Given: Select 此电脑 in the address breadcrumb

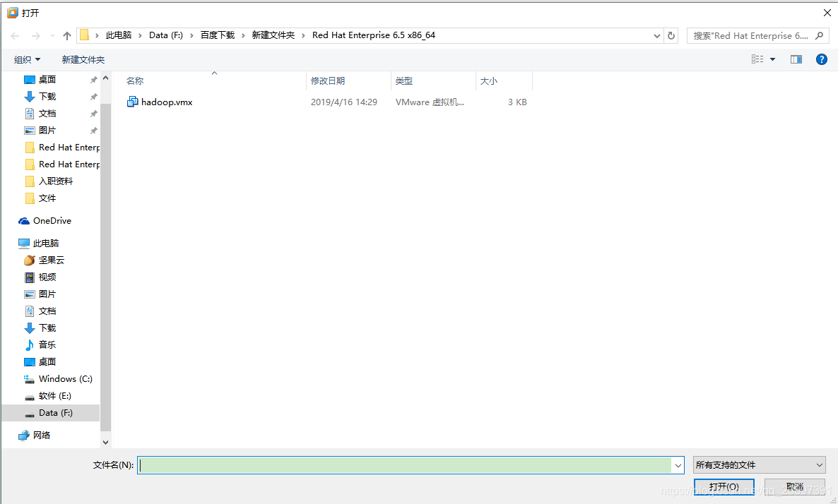Looking at the screenshot, I should [119, 35].
